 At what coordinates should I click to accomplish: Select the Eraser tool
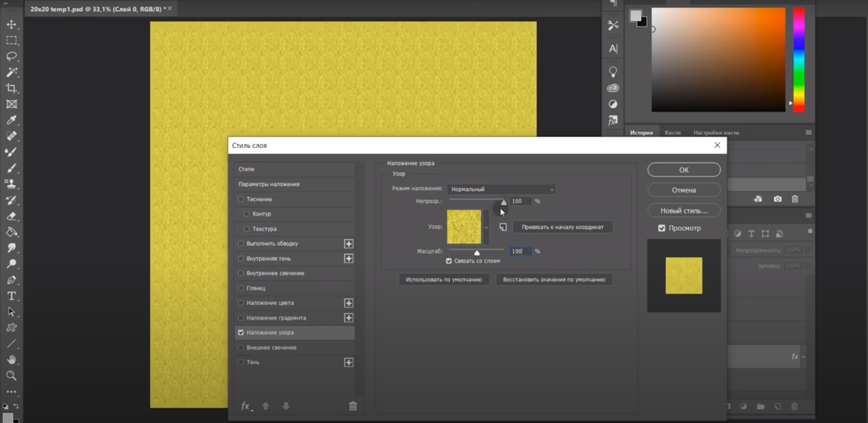coord(11,216)
